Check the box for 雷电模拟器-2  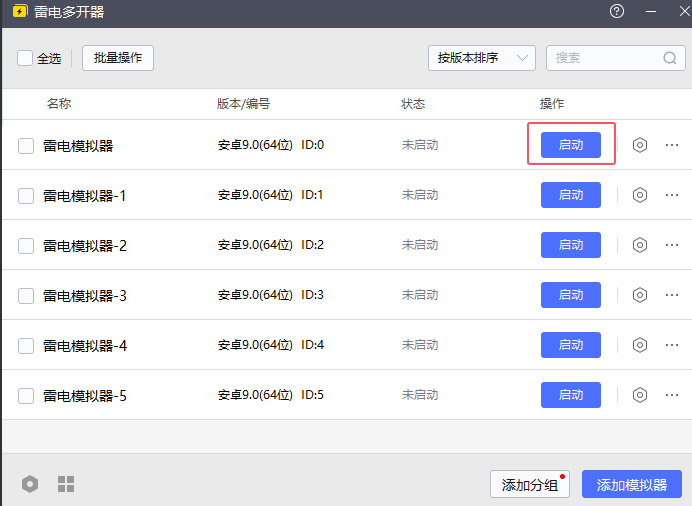(x=26, y=245)
